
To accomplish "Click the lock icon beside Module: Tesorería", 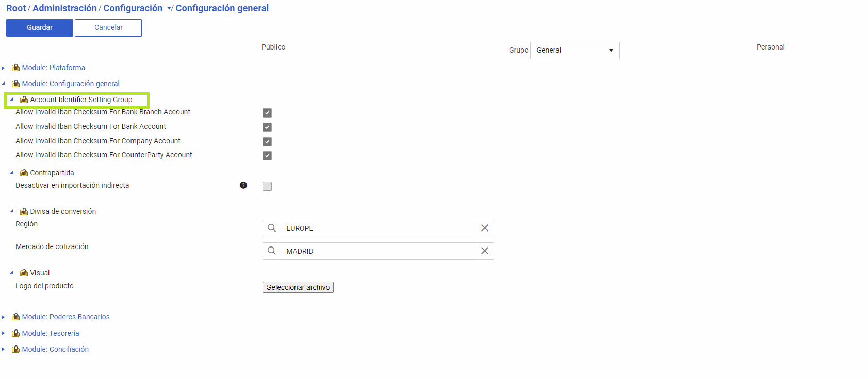I will click(x=16, y=333).
